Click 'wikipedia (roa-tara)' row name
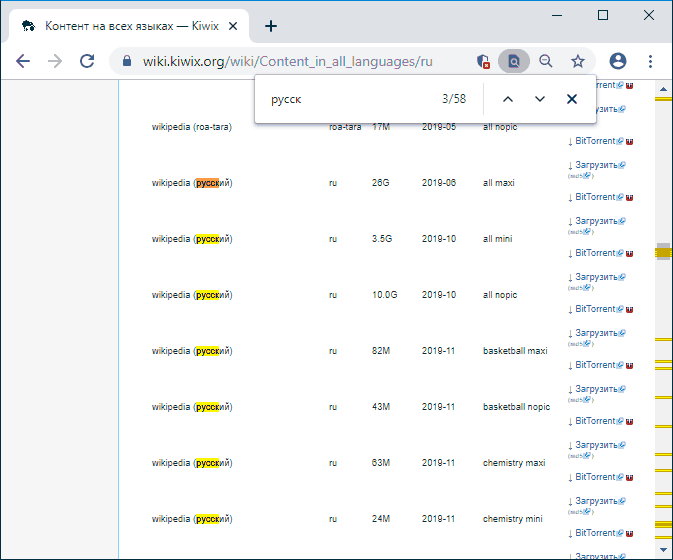 [x=191, y=127]
